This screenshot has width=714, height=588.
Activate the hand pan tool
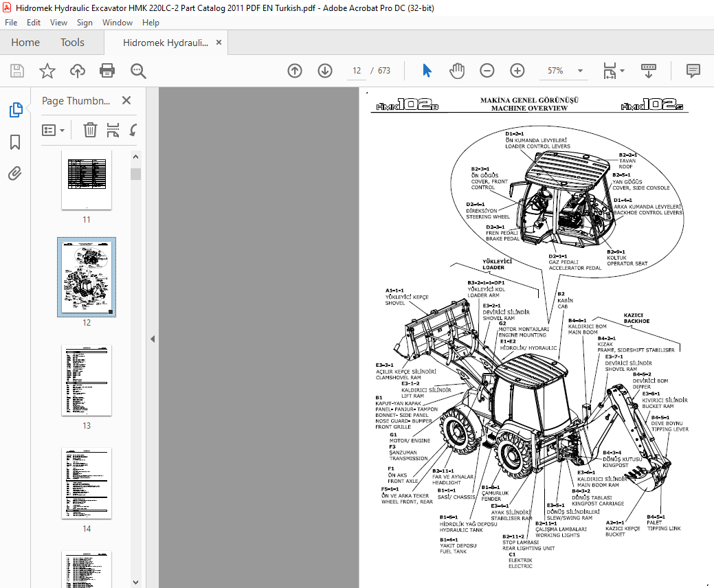click(x=457, y=71)
